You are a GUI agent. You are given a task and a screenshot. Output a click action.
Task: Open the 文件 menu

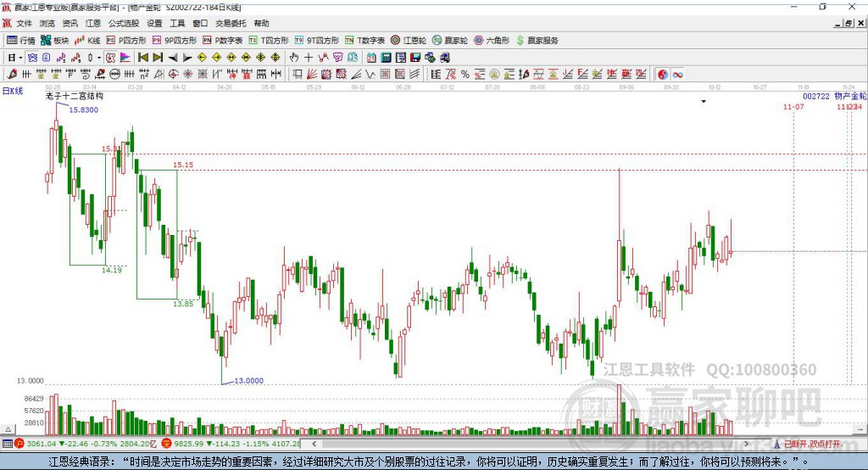pos(24,23)
